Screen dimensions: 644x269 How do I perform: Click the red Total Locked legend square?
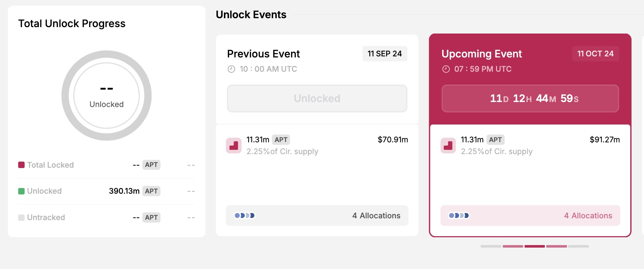pyautogui.click(x=21, y=165)
